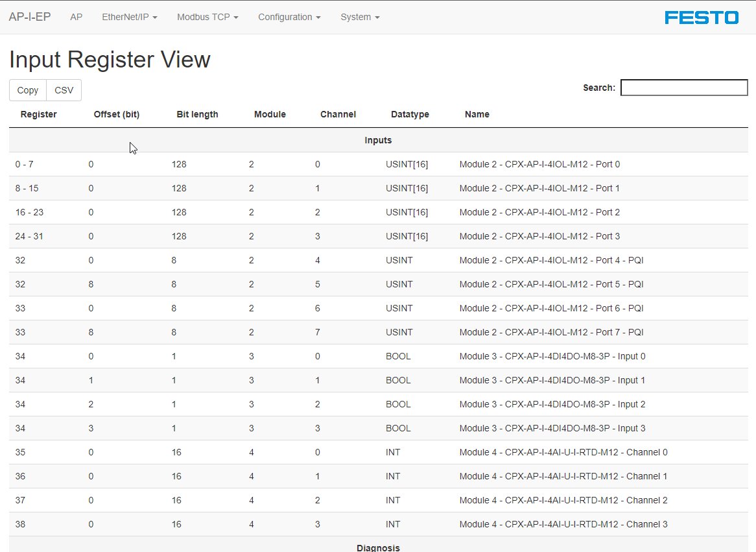This screenshot has height=552, width=756.
Task: Open the AP-I-EP brand link
Action: 30,17
